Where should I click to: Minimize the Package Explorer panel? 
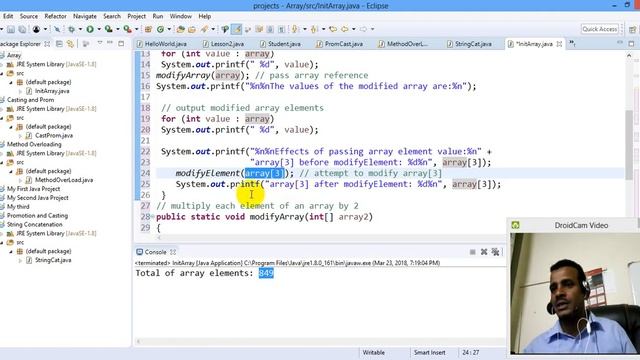pyautogui.click(x=110, y=43)
